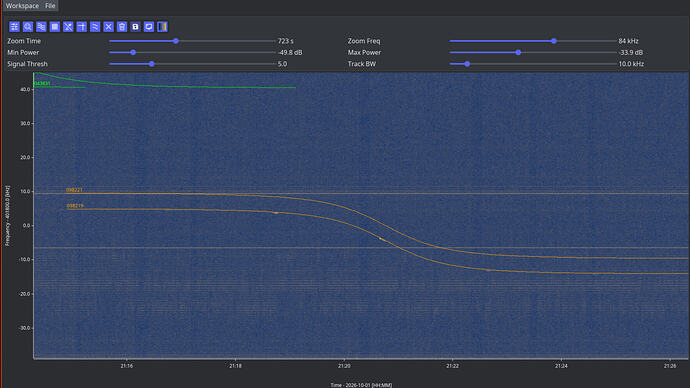690x388 pixels.
Task: Click the magnifier zoom toolbar icon
Action: point(28,27)
